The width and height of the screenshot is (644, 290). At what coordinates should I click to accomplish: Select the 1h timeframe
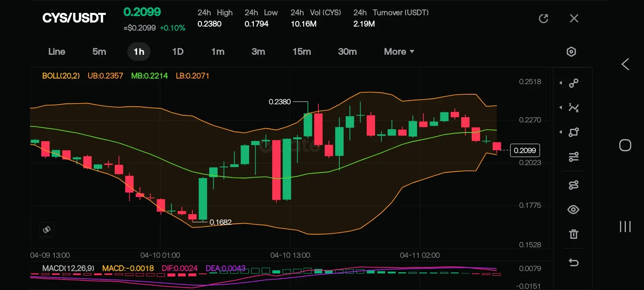[x=139, y=52]
